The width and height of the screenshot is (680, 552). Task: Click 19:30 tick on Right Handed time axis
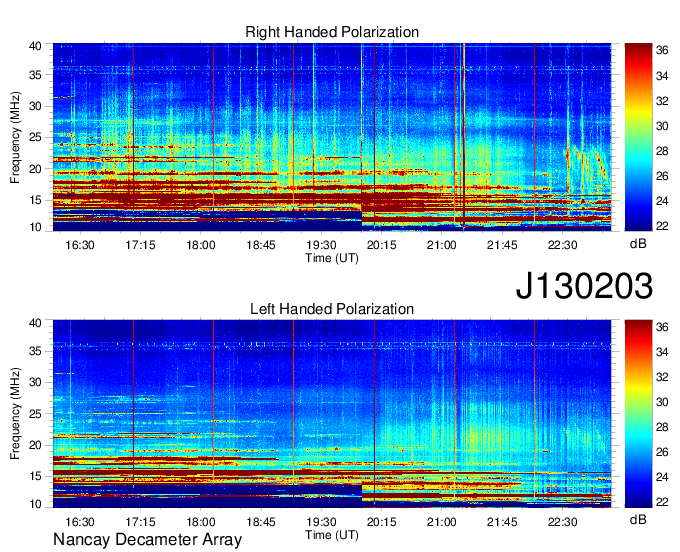(321, 245)
